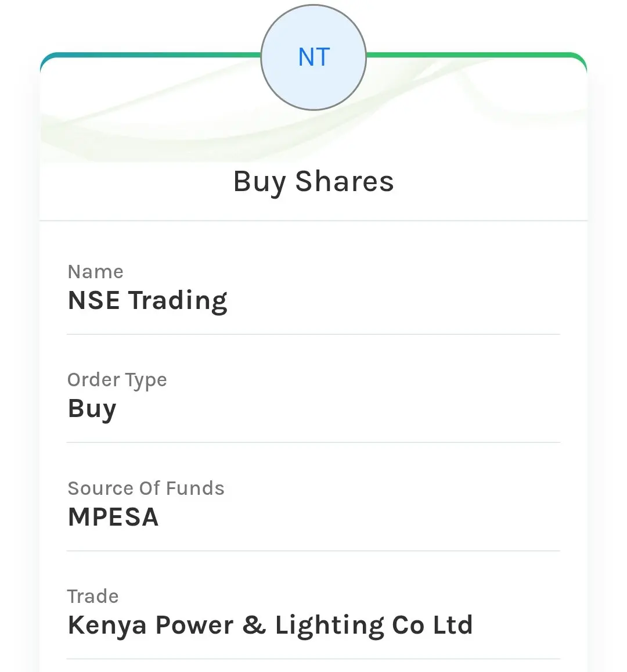Open Kenya Power & Lighting Co Ltd trade

[x=270, y=626]
